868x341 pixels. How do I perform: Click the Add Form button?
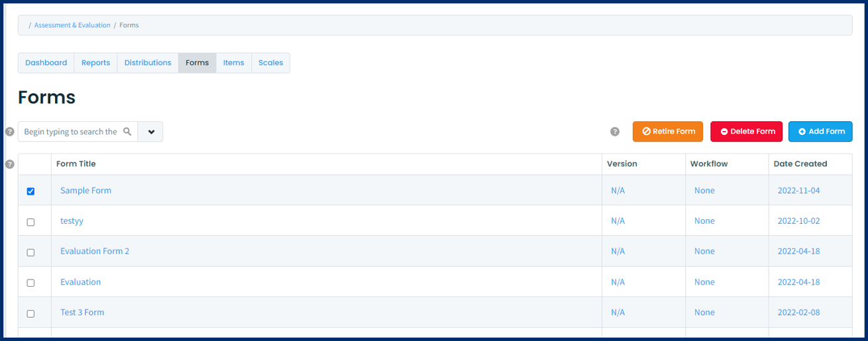820,132
